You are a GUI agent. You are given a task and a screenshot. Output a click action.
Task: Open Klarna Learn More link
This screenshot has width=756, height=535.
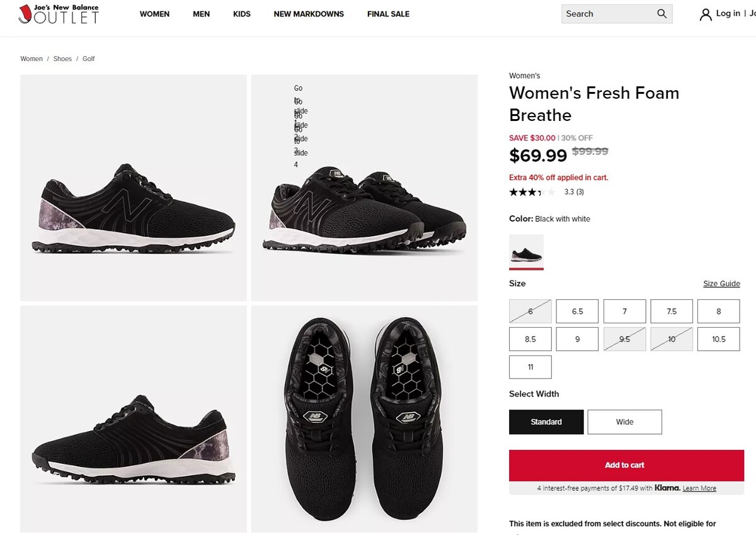699,488
